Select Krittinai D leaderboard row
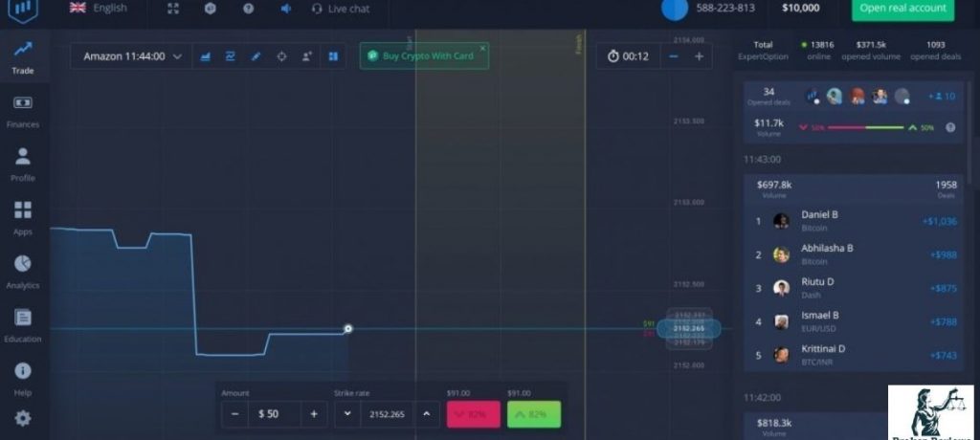 pyautogui.click(x=854, y=355)
